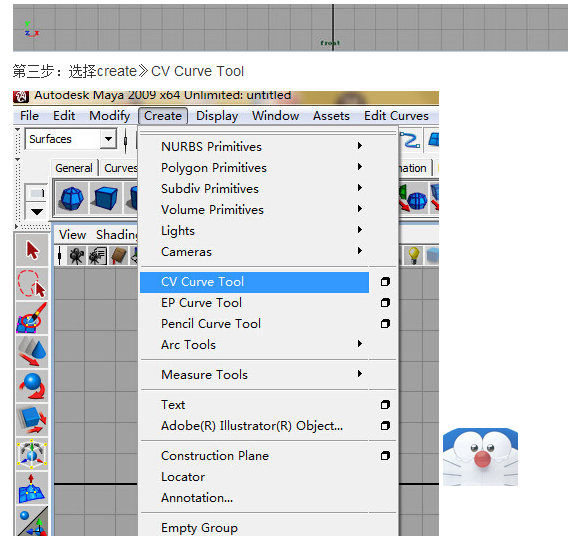Switch to General shelf tab

(74, 168)
